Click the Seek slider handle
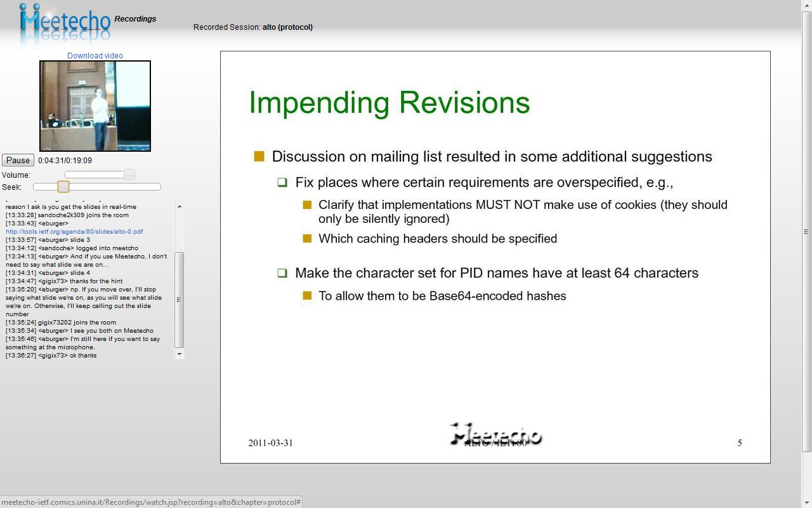 [x=63, y=187]
